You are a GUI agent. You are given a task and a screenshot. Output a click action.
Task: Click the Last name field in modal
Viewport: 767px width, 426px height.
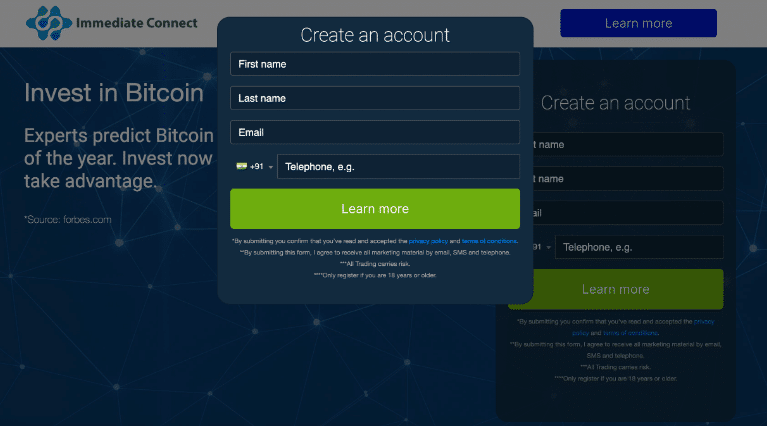pos(375,98)
